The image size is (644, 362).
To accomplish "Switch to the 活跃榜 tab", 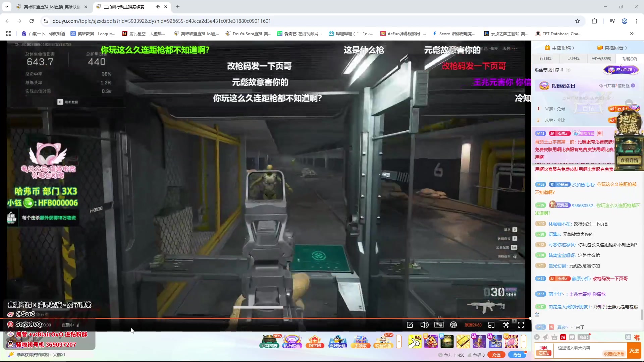I will [x=574, y=59].
